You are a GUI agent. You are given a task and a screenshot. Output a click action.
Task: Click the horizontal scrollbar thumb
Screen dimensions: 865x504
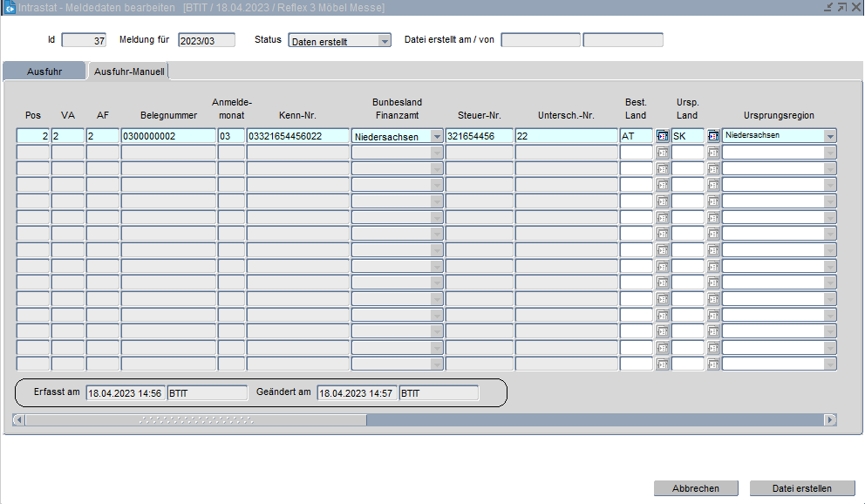(196, 420)
